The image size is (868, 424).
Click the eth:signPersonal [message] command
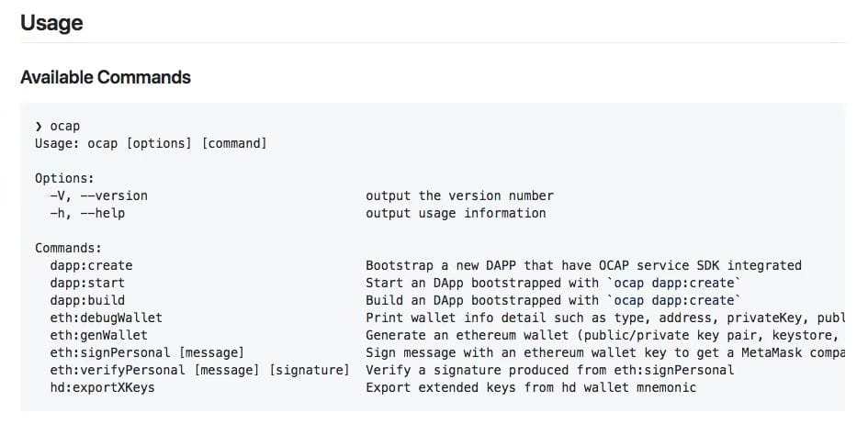[x=147, y=352]
